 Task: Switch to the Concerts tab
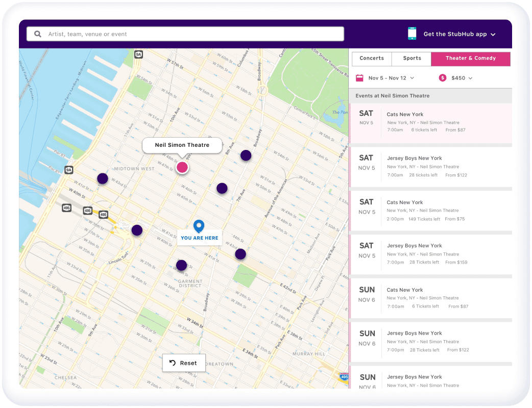372,58
